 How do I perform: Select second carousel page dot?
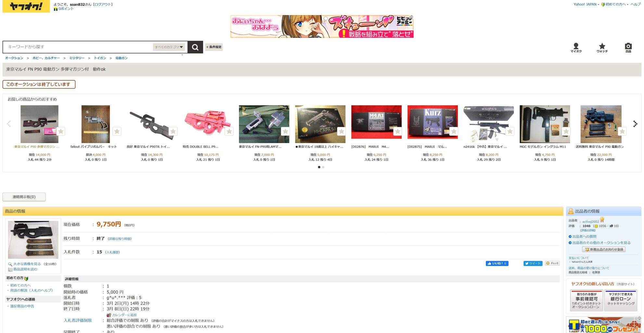pos(323,167)
